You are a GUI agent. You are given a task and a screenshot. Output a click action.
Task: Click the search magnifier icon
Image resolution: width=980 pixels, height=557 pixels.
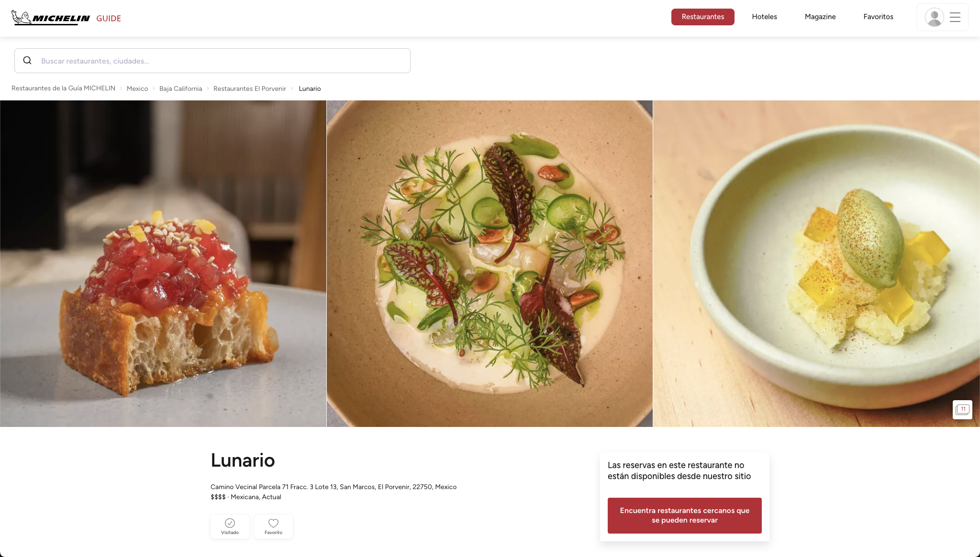point(27,60)
